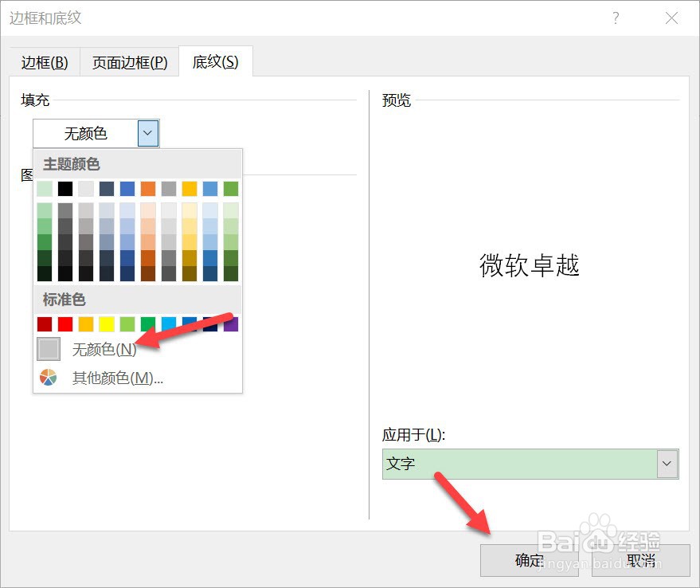This screenshot has width=700, height=588.
Task: Select the purple standard color
Action: pyautogui.click(x=230, y=323)
